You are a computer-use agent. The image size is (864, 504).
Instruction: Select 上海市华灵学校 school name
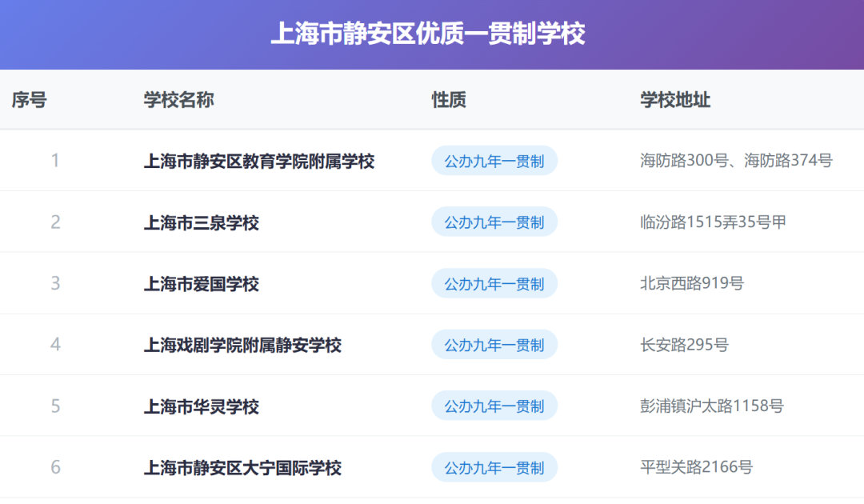(x=201, y=406)
